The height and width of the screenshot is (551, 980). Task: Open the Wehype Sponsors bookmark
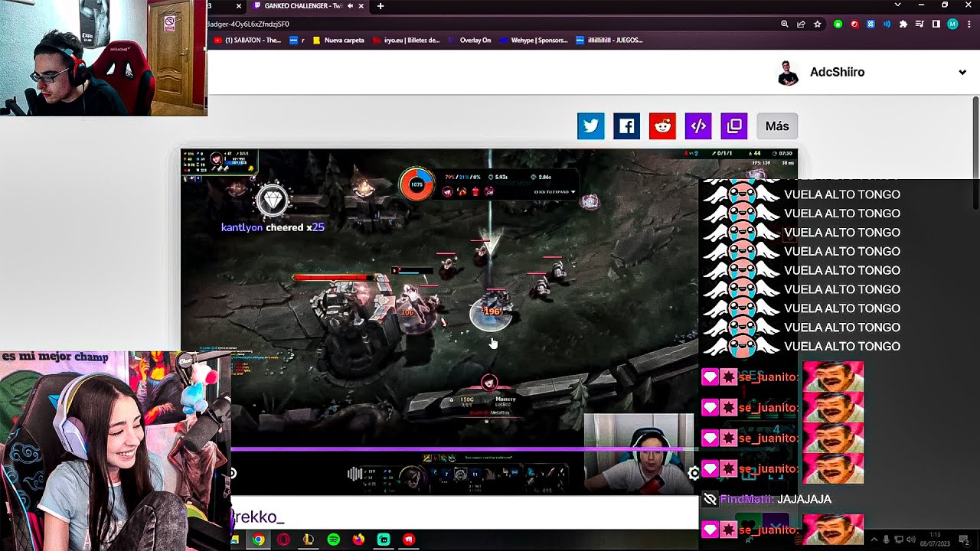tap(533, 41)
